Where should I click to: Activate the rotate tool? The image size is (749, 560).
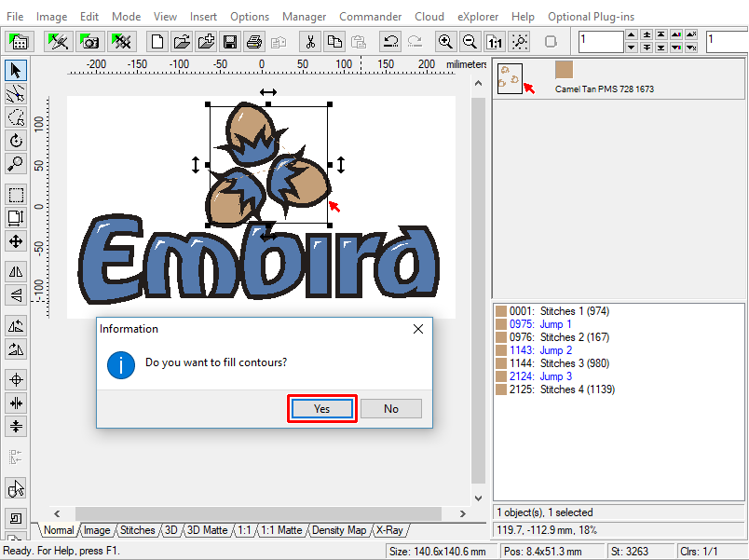tap(16, 141)
